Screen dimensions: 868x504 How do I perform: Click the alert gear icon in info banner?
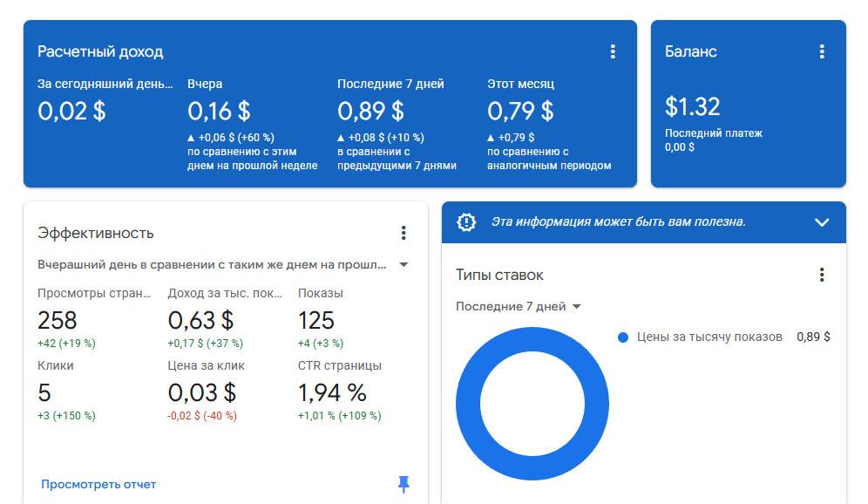tap(467, 222)
